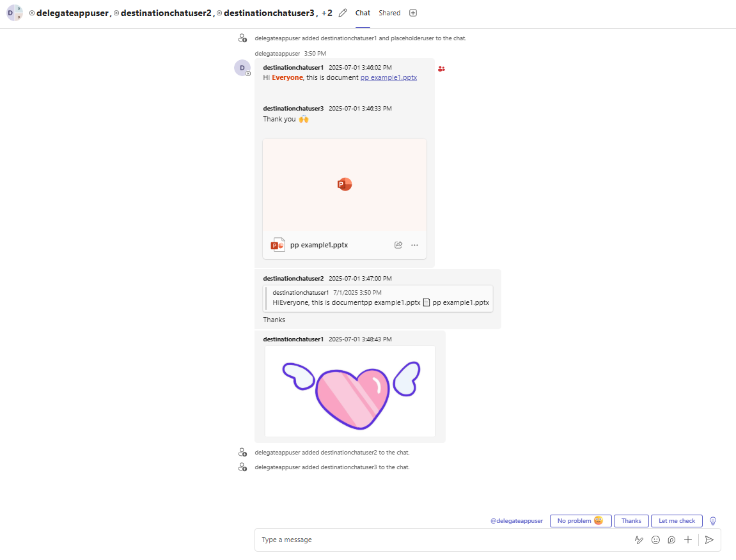
Task: Insert a Loop component from compose bar
Action: (671, 540)
